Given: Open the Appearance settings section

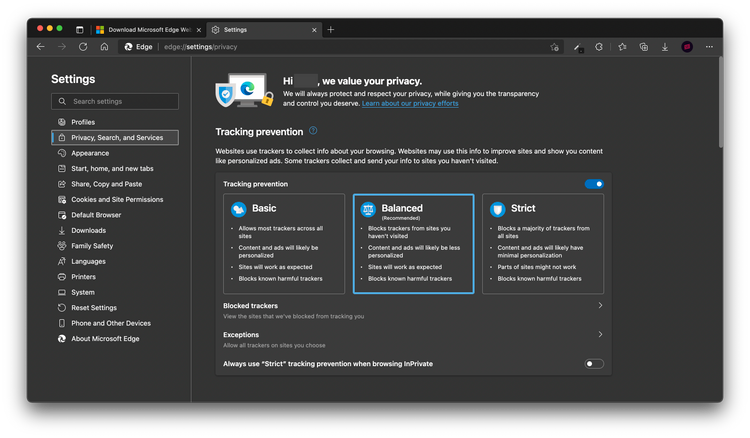Looking at the screenshot, I should (x=90, y=153).
